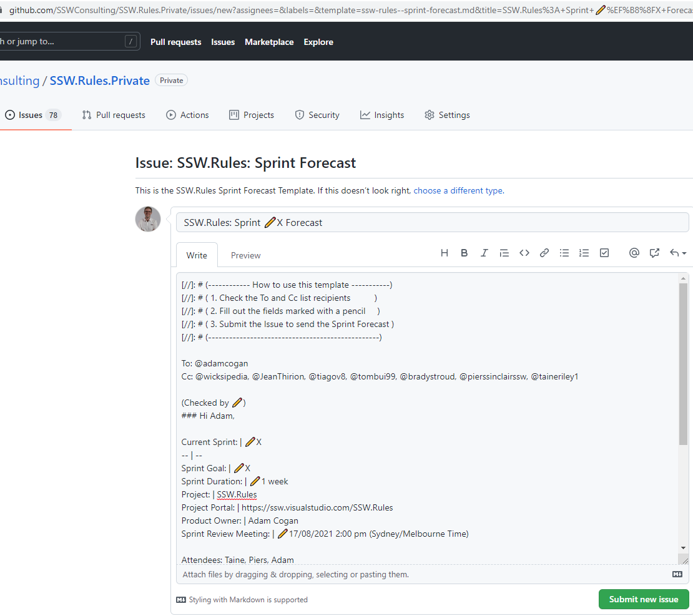Add heading text from editor toolbar
The image size is (693, 616).
tap(445, 253)
